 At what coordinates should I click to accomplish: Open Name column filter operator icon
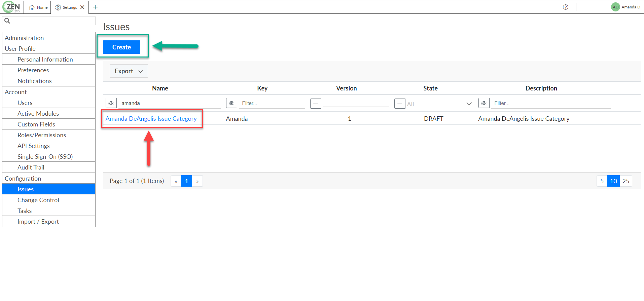(x=111, y=103)
